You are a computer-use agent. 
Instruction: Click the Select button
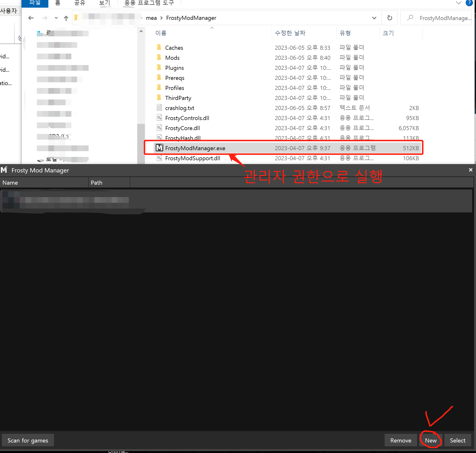pyautogui.click(x=457, y=441)
